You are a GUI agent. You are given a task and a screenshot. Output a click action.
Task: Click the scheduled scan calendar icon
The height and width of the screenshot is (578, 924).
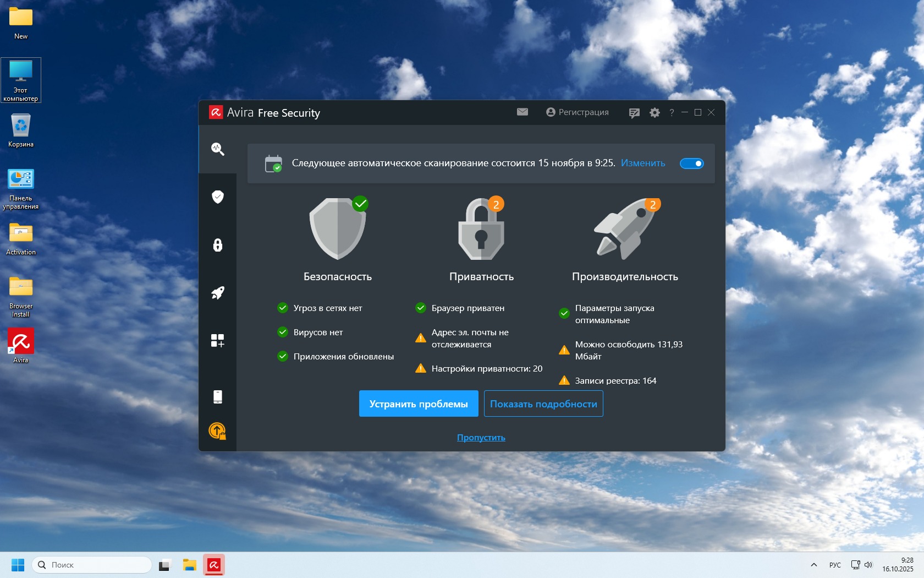(273, 163)
